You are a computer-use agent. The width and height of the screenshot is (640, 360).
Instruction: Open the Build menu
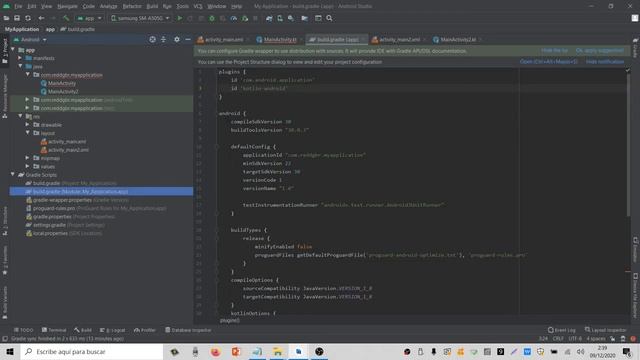tap(152, 7)
